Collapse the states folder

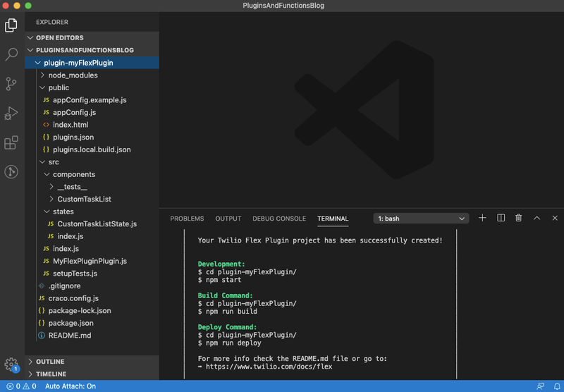[92, 212]
